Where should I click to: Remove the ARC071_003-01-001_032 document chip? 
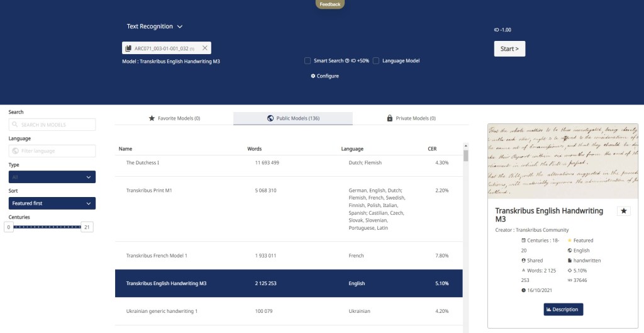pos(204,48)
